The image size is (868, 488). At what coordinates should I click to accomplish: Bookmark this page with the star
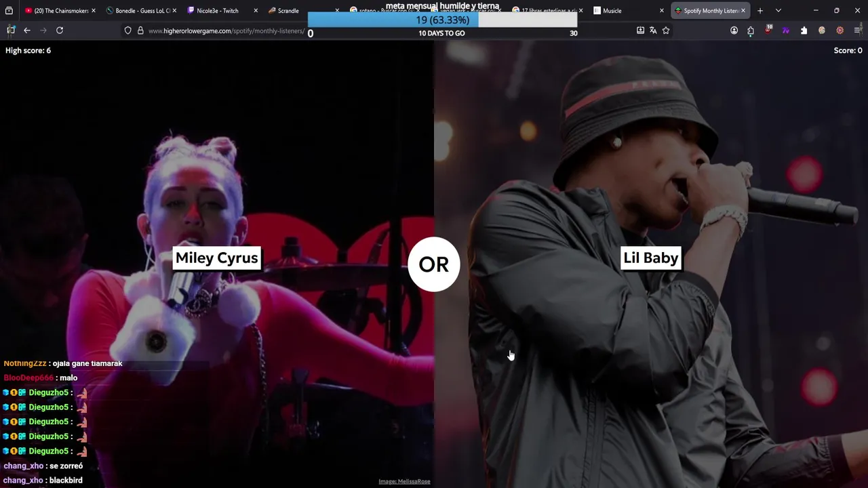click(x=666, y=30)
